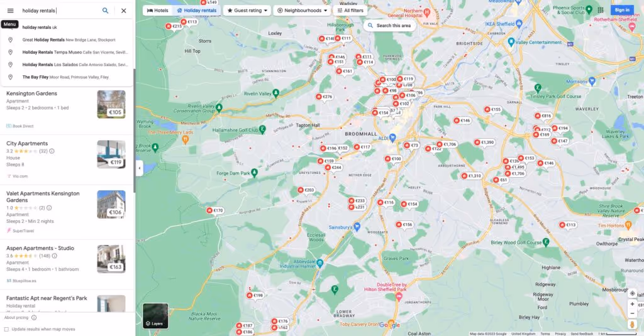The image size is (644, 336).
Task: Click info icon beside City Apartments rating
Action: [x=52, y=151]
